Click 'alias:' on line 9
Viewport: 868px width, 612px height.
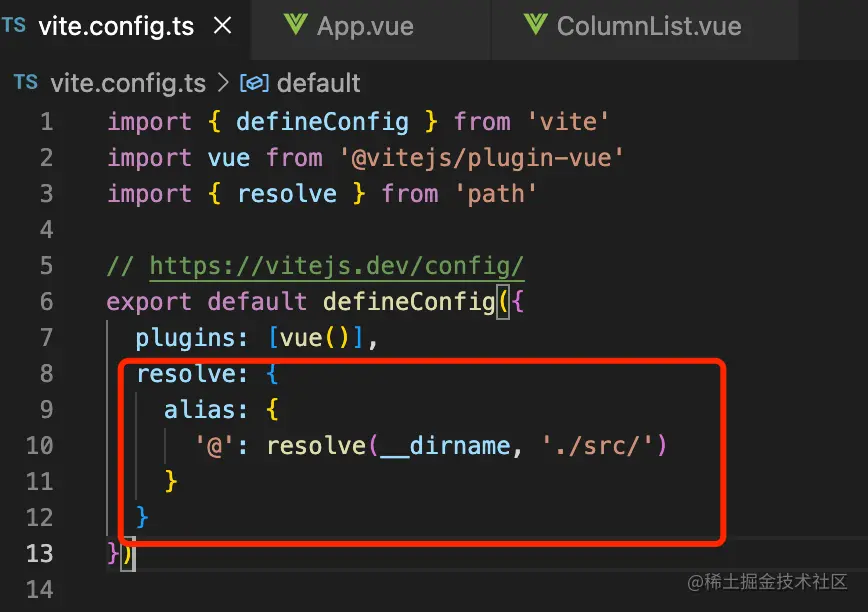(206, 410)
